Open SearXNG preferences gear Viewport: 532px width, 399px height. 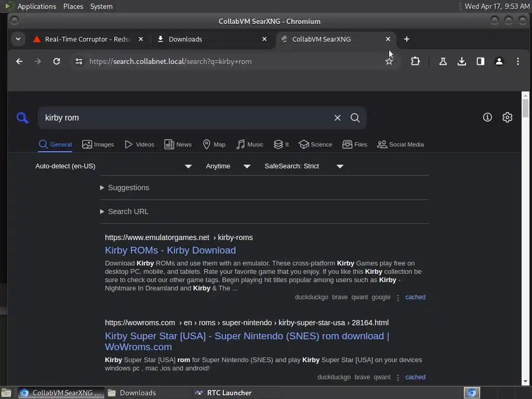pyautogui.click(x=507, y=117)
